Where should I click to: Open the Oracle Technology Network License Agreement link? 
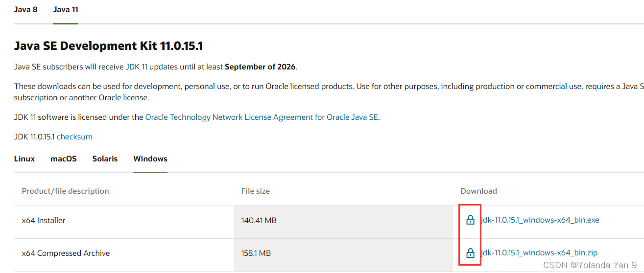point(262,117)
